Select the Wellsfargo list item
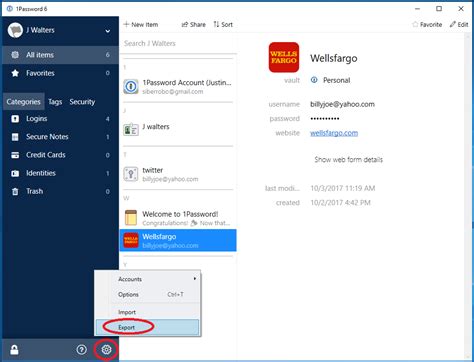474x362 pixels. point(178,240)
